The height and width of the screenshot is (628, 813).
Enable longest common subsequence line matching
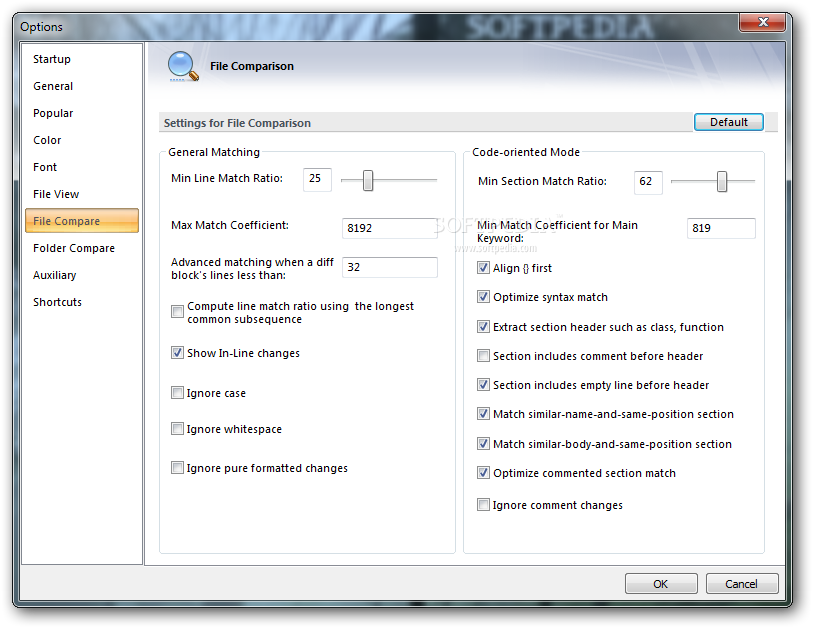(x=177, y=312)
